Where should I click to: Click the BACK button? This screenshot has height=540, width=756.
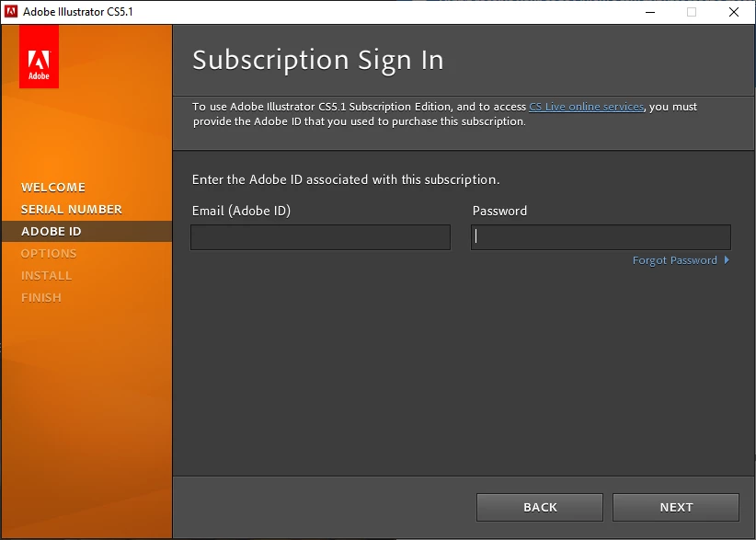pos(540,507)
